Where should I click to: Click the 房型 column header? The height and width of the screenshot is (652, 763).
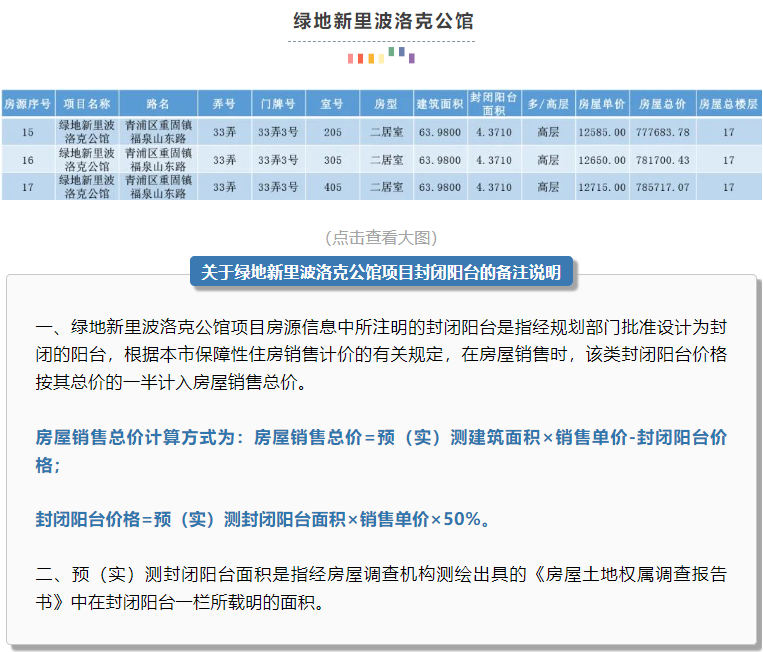click(386, 104)
